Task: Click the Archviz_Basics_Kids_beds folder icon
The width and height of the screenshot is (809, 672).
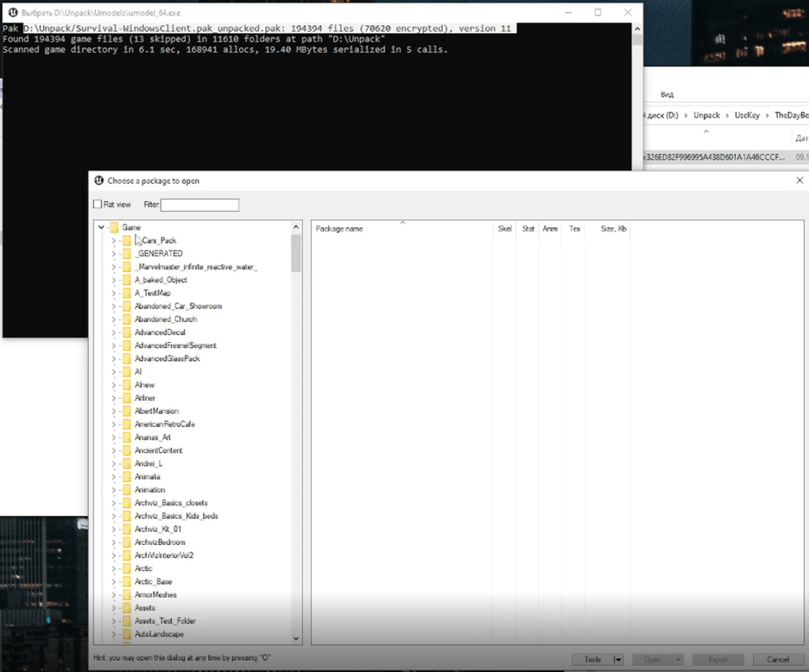Action: [126, 517]
